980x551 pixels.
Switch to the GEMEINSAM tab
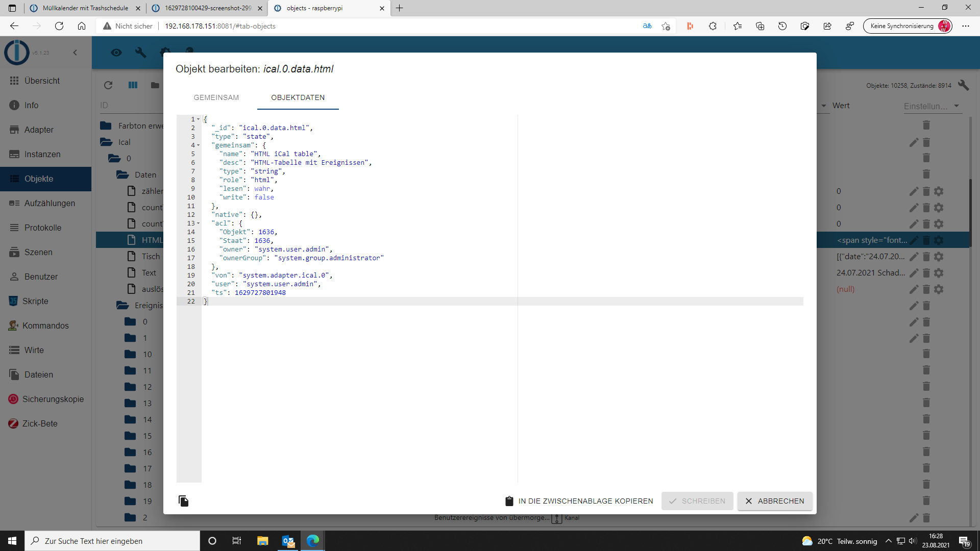216,97
